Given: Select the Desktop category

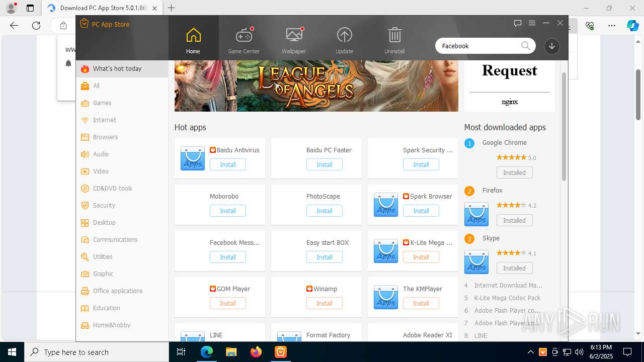Looking at the screenshot, I should coord(122,223).
